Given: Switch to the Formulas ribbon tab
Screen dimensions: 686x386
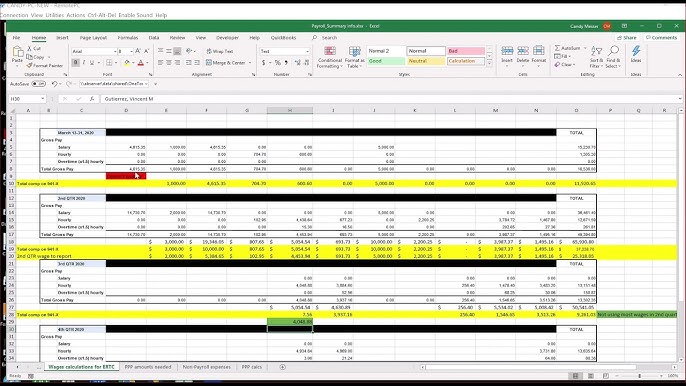Looking at the screenshot, I should (128, 38).
